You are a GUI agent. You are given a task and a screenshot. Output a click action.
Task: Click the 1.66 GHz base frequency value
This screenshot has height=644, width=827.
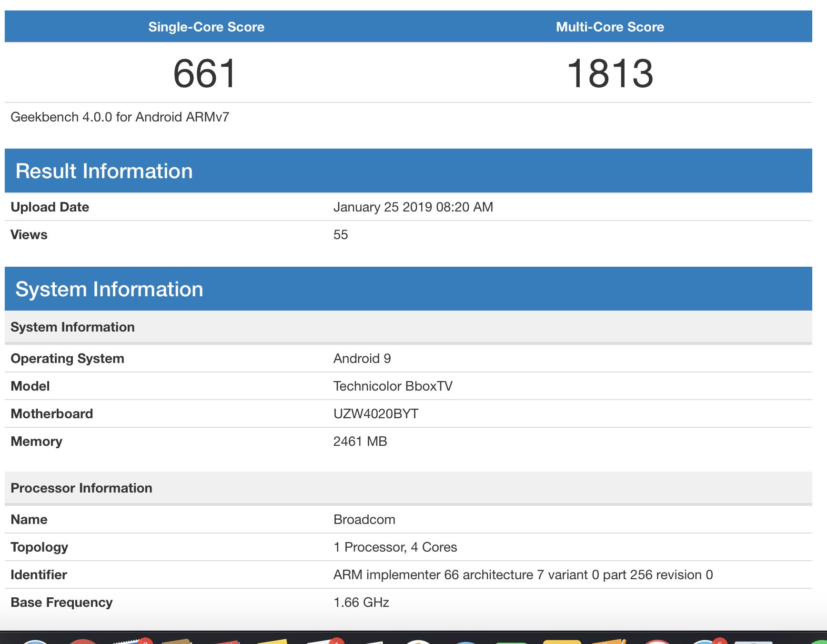click(x=361, y=603)
